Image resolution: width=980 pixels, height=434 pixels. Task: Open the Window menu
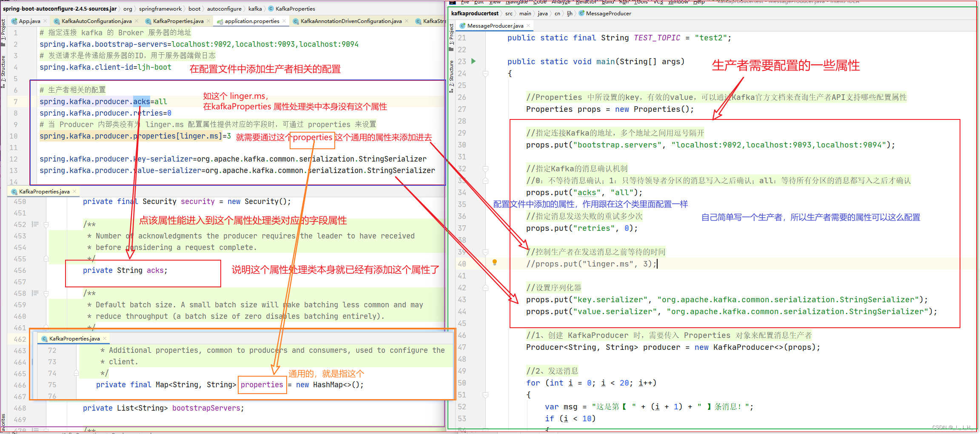point(678,2)
